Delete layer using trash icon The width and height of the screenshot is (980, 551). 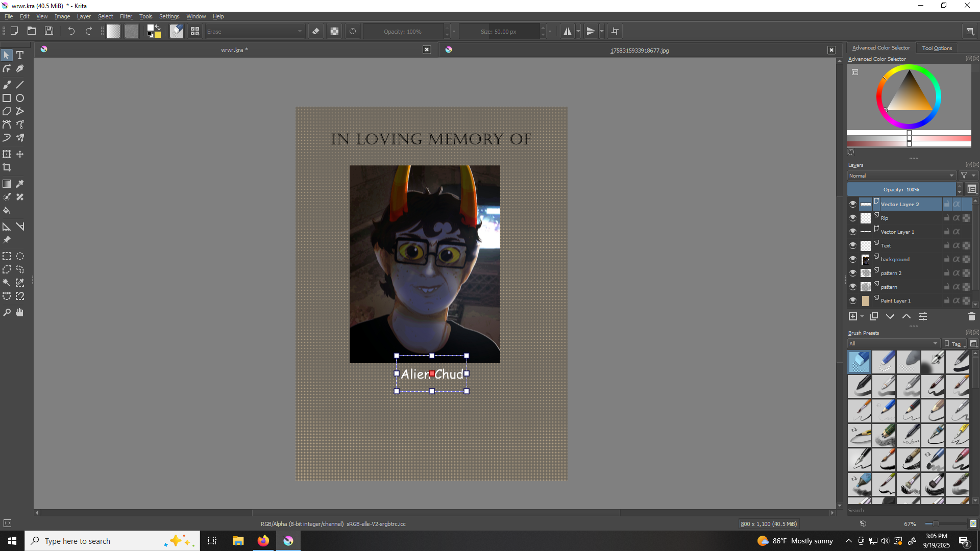tap(971, 317)
